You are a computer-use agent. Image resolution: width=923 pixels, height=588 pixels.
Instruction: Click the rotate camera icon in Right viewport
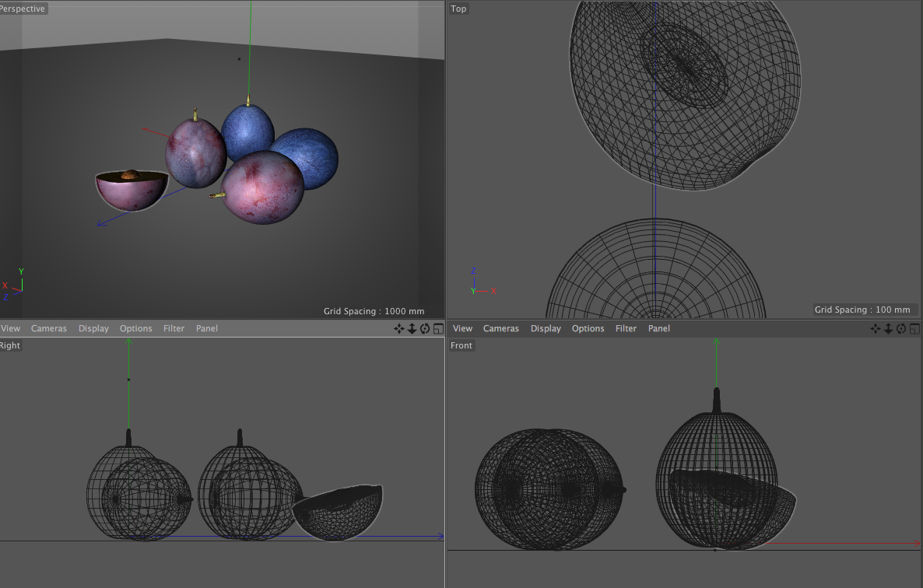(425, 329)
